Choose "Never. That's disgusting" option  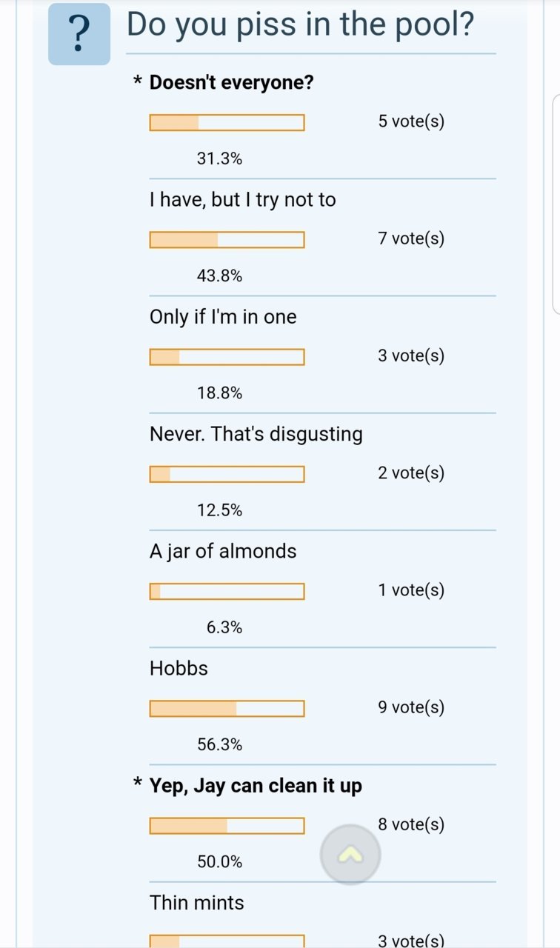(256, 434)
